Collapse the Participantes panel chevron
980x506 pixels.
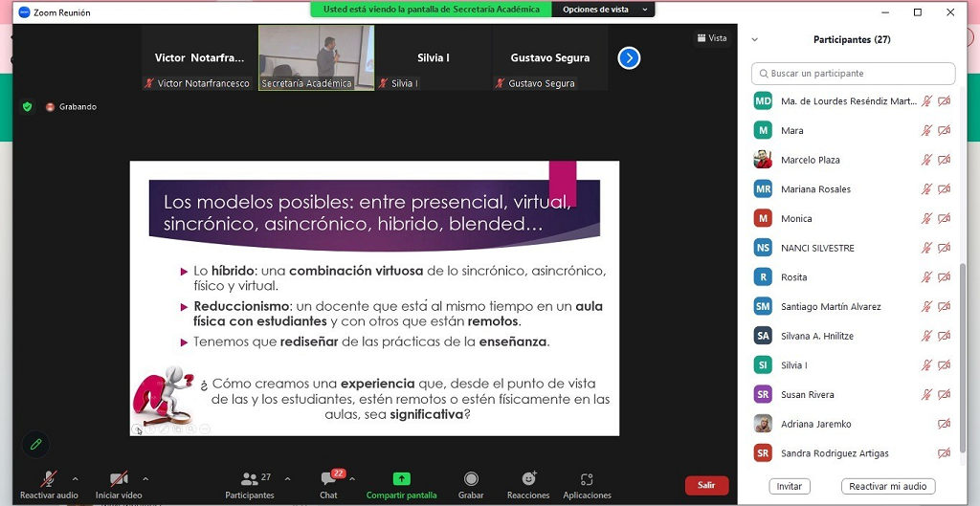coord(755,39)
